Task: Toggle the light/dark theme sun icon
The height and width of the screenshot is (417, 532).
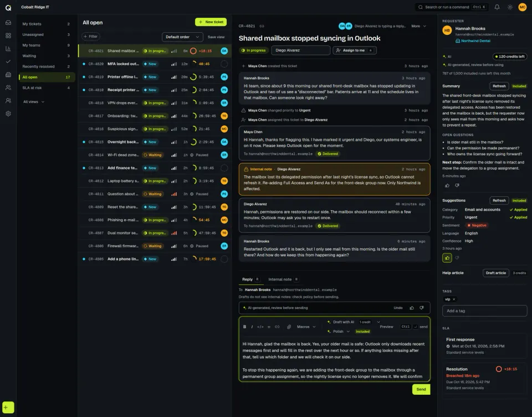Action: coord(510,7)
